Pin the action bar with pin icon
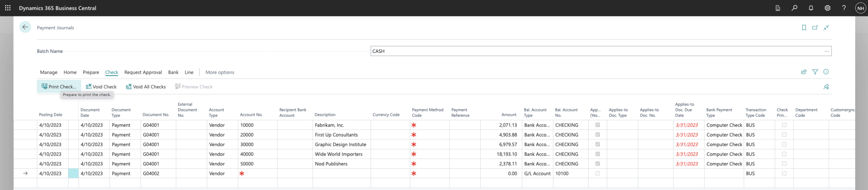Viewport: 868px width, 190px height. point(826,87)
